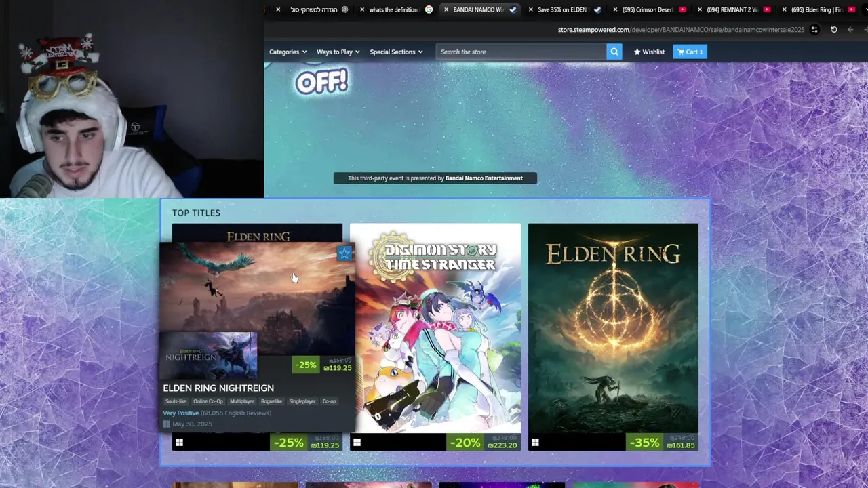Click the ELDEN RING NIGHTREIGN title
Screen dimensions: 868x488
[x=218, y=388]
